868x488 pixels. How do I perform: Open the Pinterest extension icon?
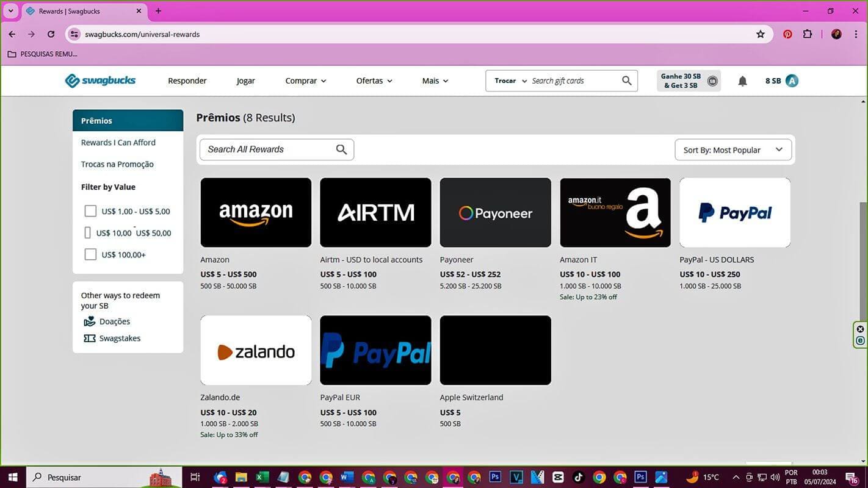(787, 34)
